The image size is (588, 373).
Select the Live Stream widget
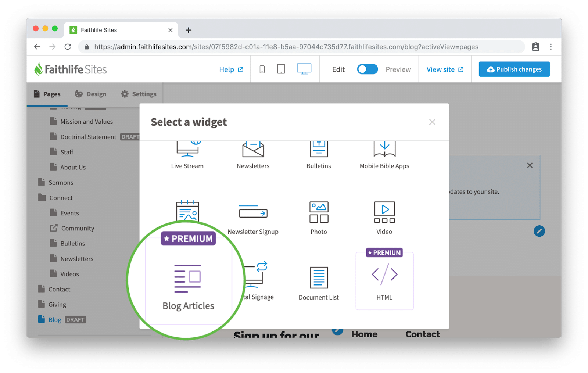point(187,155)
